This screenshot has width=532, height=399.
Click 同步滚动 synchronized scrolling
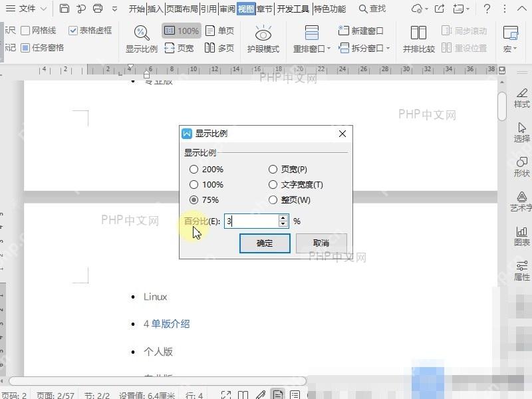pyautogui.click(x=464, y=31)
